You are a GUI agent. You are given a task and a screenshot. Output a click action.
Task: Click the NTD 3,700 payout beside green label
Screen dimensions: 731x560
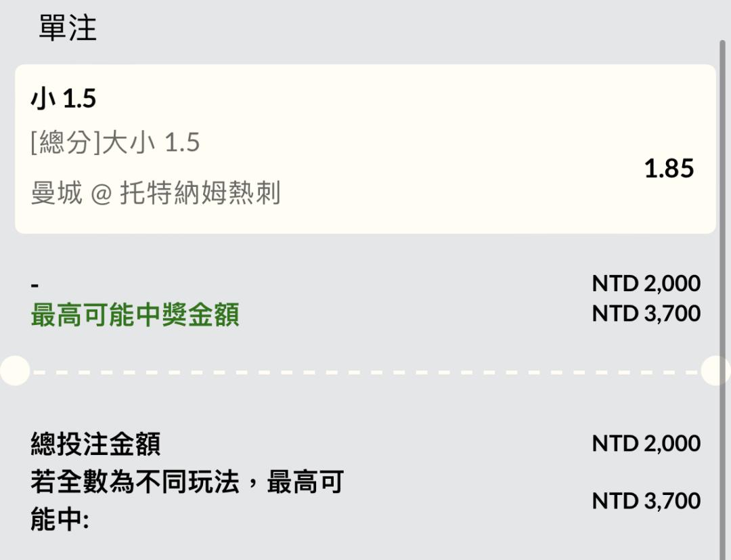pos(646,314)
